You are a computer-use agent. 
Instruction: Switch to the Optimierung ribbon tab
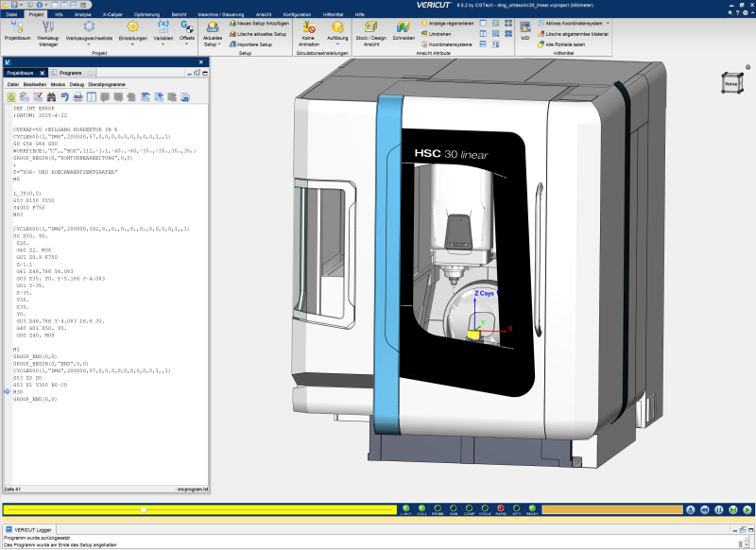coord(146,14)
